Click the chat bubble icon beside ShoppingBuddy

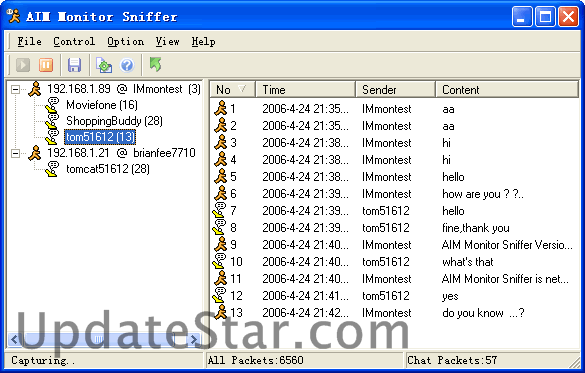coord(52,121)
